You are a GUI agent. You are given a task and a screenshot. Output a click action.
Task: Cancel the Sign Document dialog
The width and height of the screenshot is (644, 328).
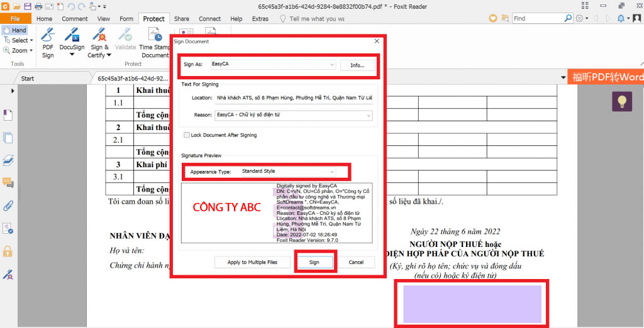pyautogui.click(x=356, y=262)
